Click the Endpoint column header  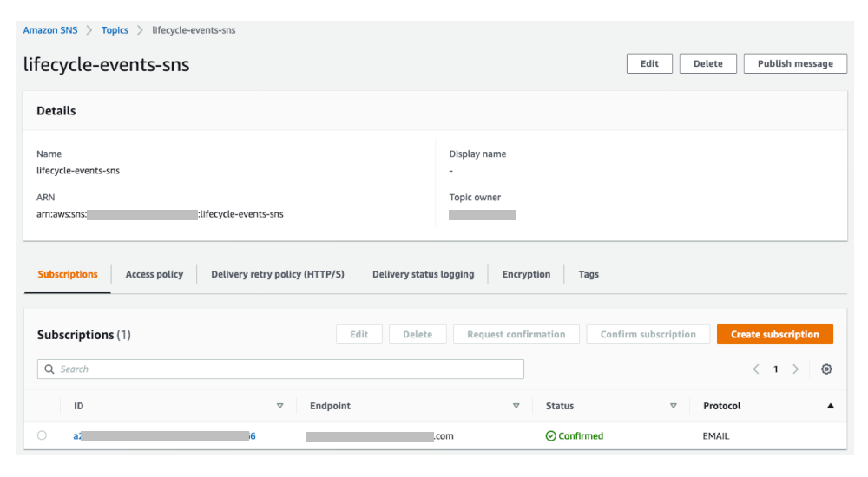(x=330, y=406)
